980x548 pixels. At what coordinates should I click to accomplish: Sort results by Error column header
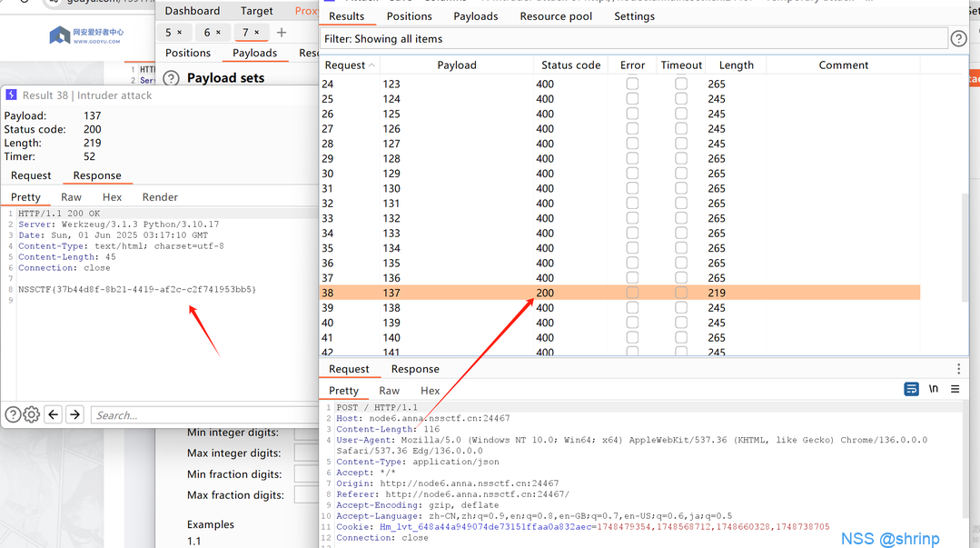click(632, 65)
